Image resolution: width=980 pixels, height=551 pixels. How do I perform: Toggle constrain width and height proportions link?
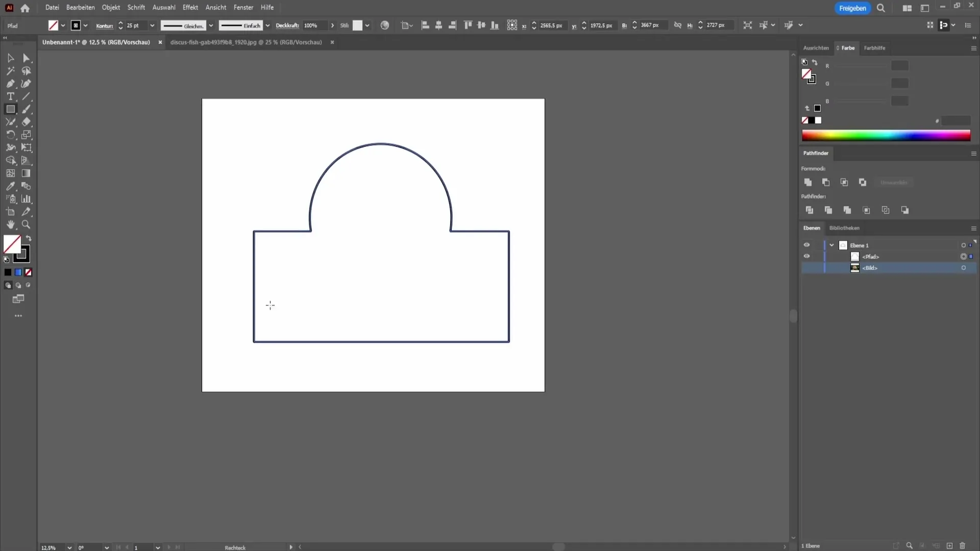point(678,25)
